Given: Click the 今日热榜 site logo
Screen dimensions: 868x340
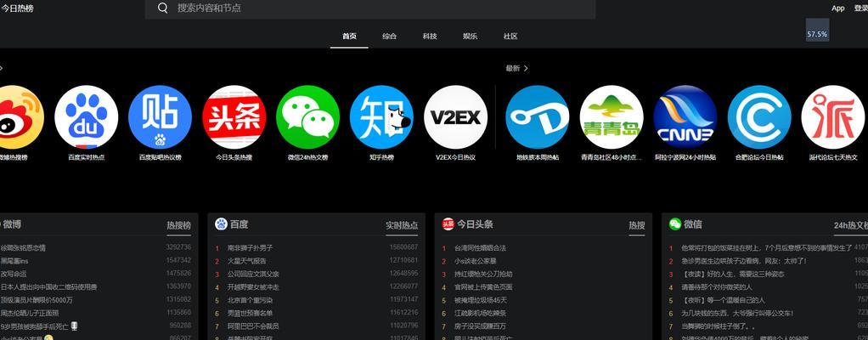Looking at the screenshot, I should click(17, 8).
